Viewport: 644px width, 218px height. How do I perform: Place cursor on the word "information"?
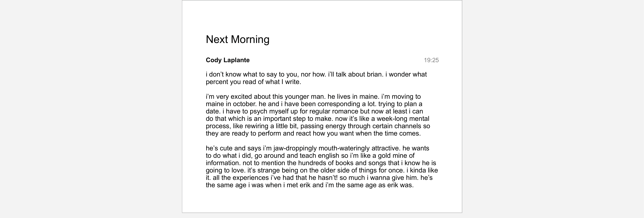tap(223, 163)
